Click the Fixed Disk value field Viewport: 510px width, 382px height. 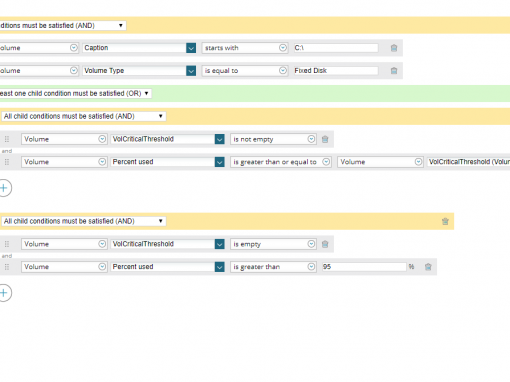tap(336, 71)
